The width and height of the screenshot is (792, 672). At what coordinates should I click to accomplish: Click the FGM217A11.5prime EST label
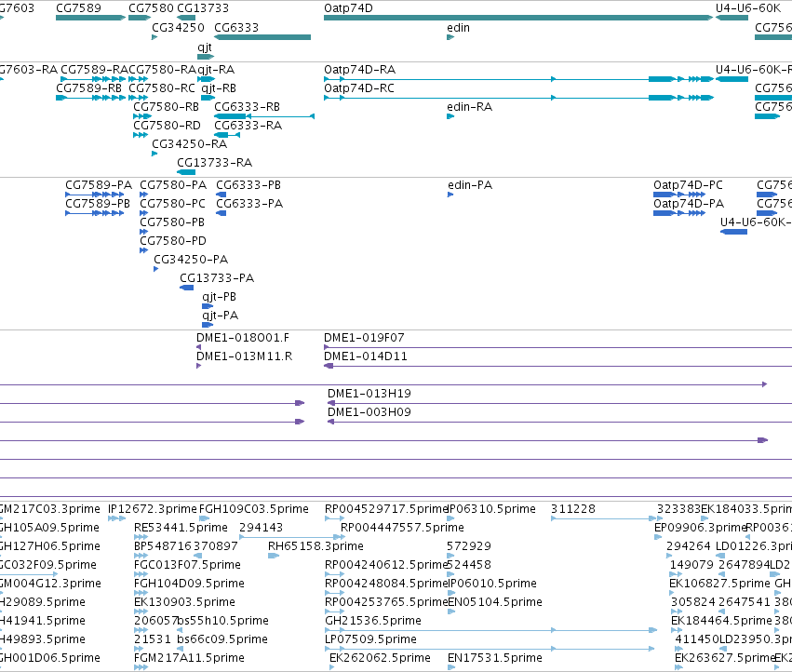pos(189,658)
